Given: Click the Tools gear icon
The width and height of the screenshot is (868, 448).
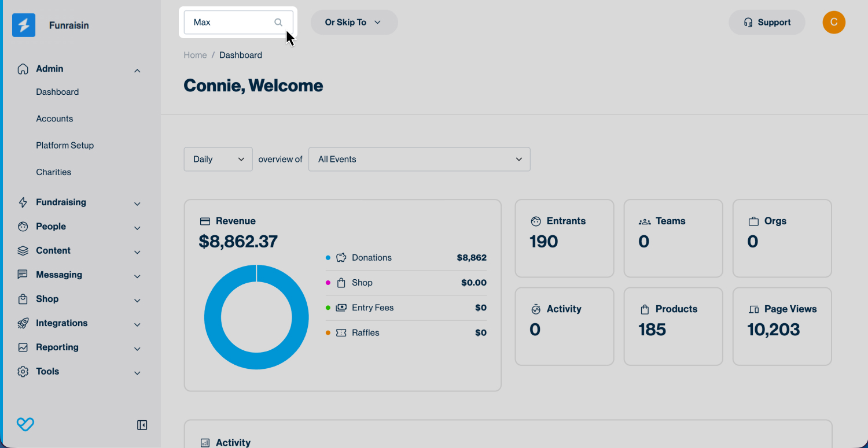Looking at the screenshot, I should click(23, 372).
